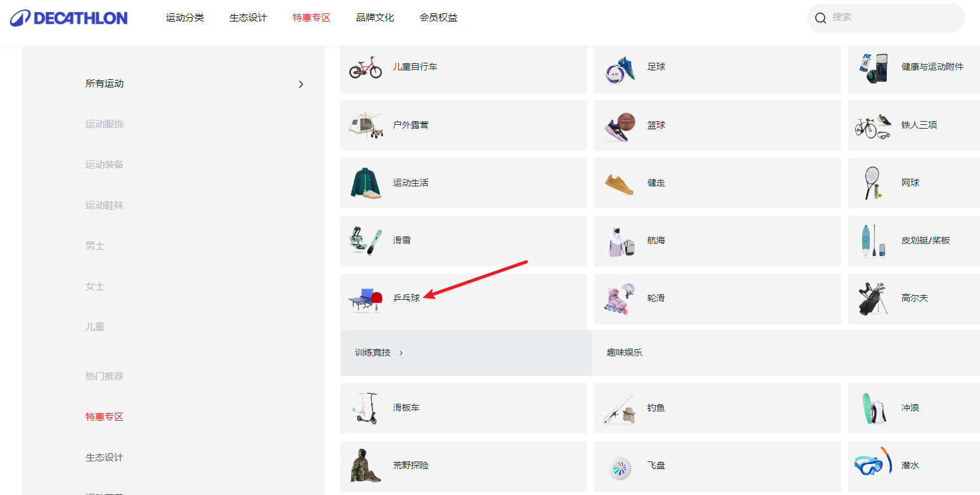Click the golf bag image
Image resolution: width=980 pixels, height=495 pixels.
873,298
